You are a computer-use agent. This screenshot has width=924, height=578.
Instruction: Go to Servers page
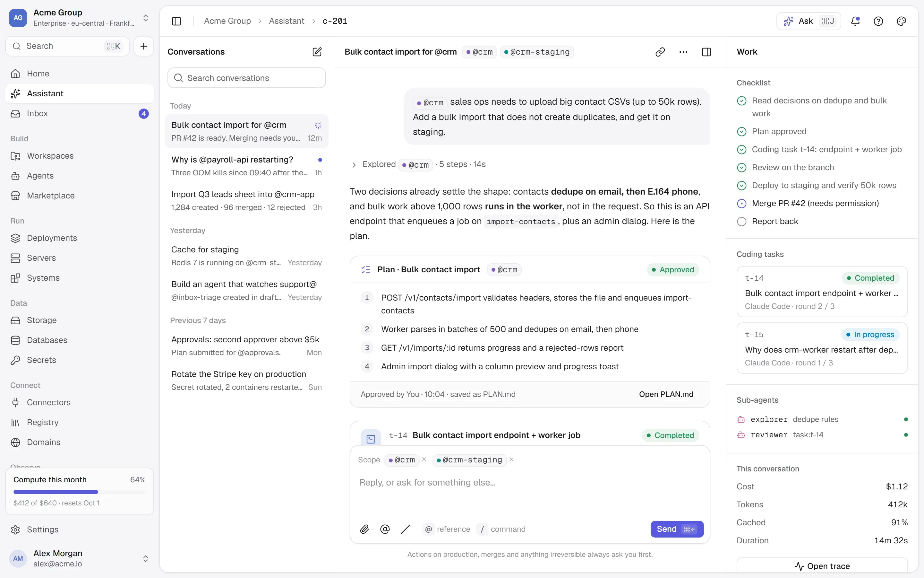click(80, 258)
